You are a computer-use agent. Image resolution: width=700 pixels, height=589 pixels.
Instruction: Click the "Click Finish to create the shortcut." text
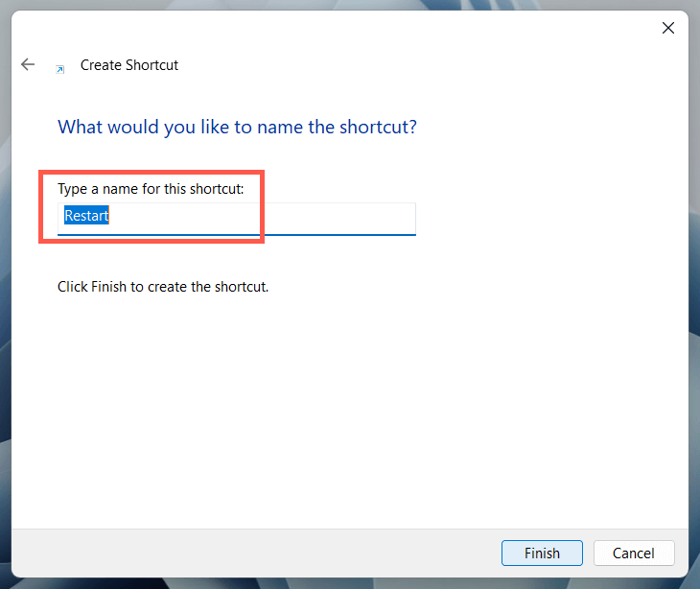(163, 286)
